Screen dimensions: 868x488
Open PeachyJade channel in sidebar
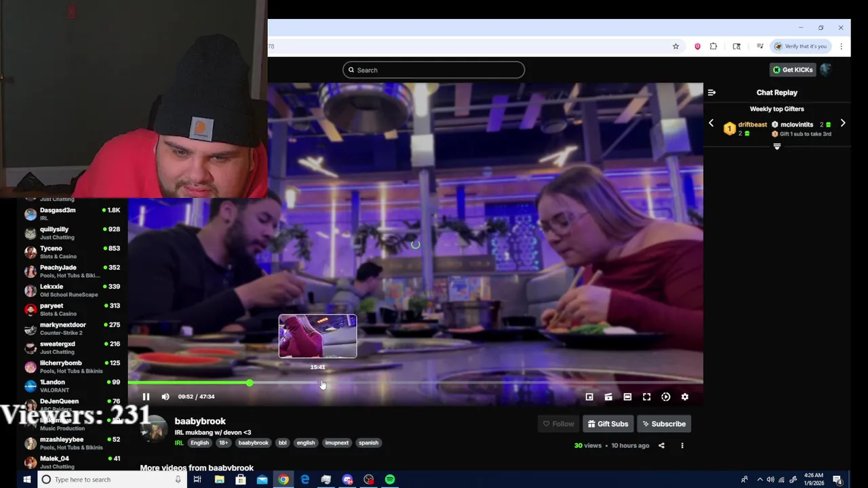73,271
